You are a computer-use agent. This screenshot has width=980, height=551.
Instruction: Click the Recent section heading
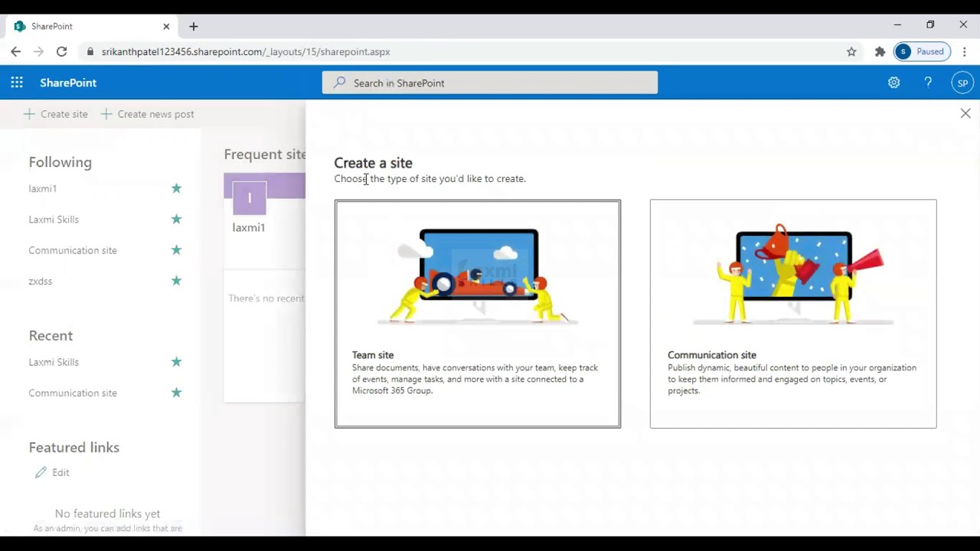51,335
